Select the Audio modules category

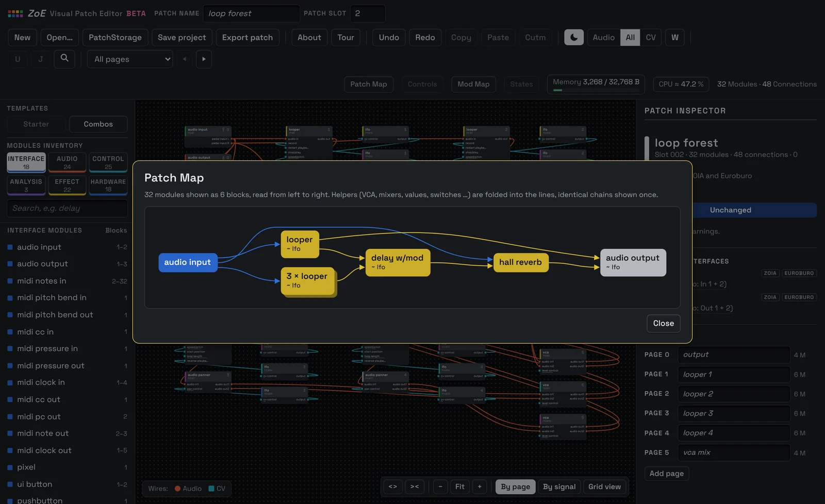point(67,162)
